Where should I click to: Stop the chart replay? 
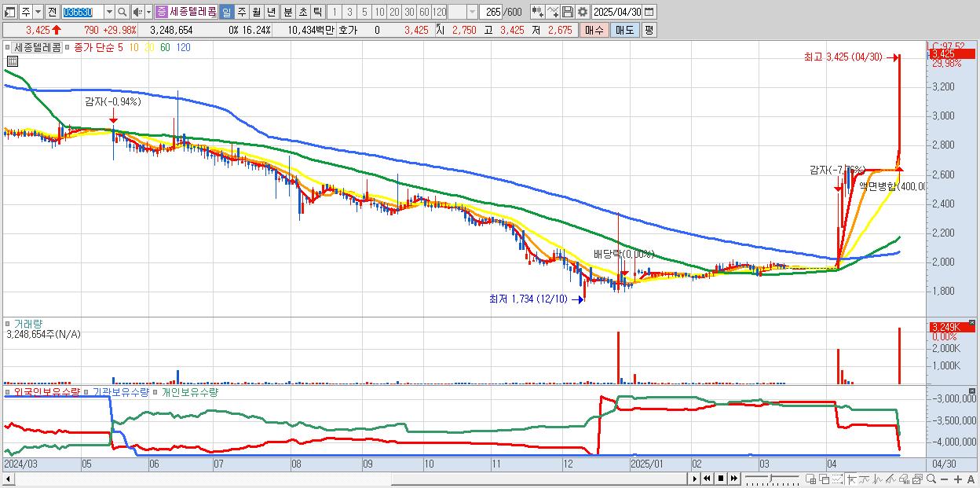coord(721,479)
